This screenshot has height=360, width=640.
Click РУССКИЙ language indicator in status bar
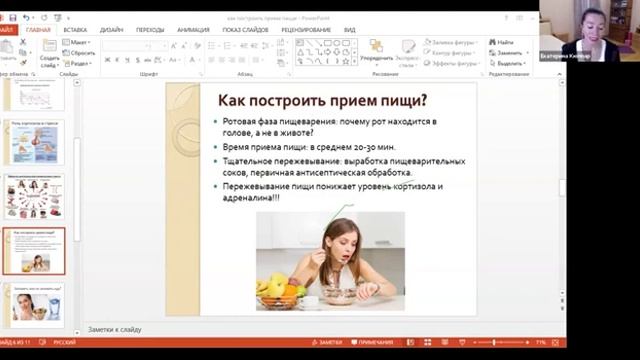(x=65, y=342)
